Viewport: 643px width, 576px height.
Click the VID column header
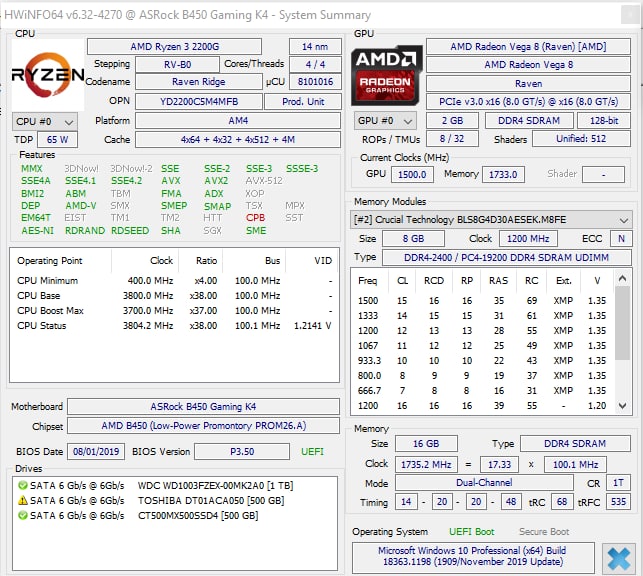click(312, 261)
